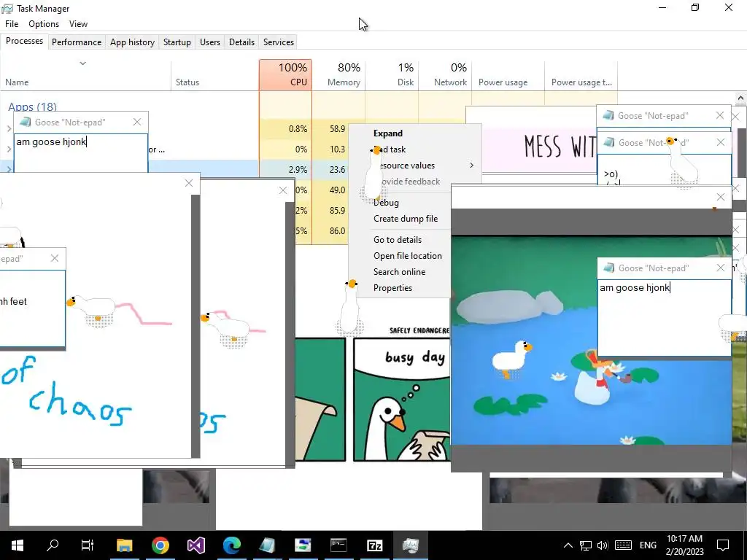Screen dimensions: 747x560
Task: Click the Apps (18) group heading
Action: 32,106
